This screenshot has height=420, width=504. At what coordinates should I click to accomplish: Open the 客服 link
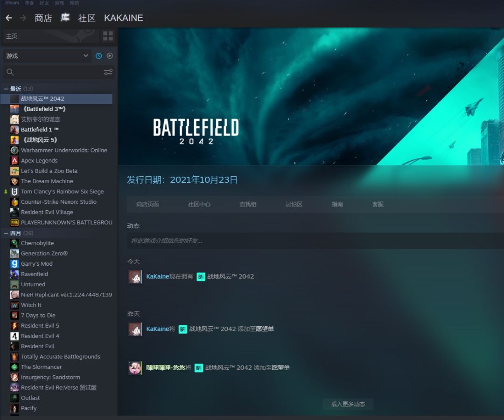pyautogui.click(x=378, y=204)
